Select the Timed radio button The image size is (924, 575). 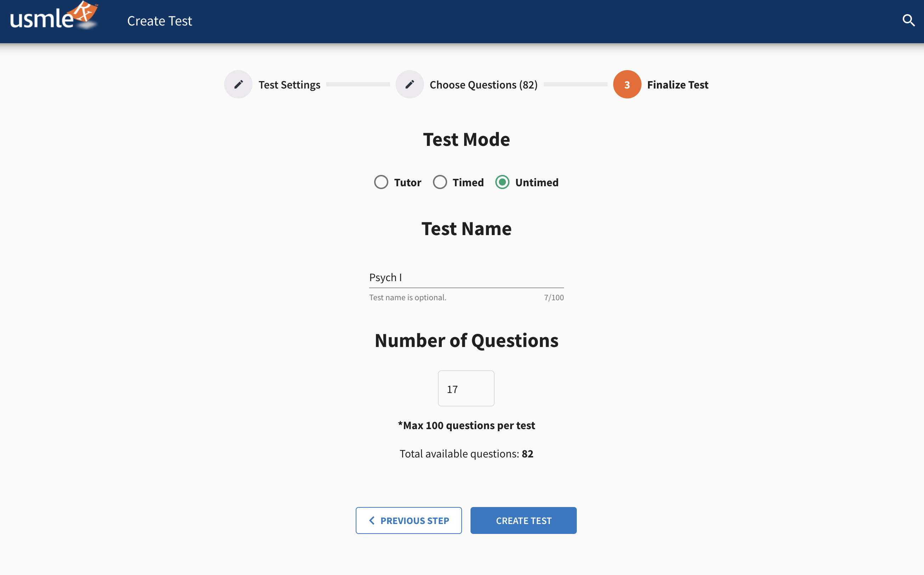point(440,182)
